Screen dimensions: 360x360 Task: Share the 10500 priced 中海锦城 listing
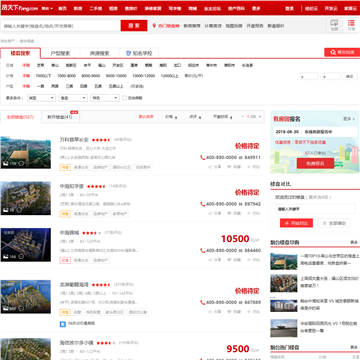tap(215, 260)
